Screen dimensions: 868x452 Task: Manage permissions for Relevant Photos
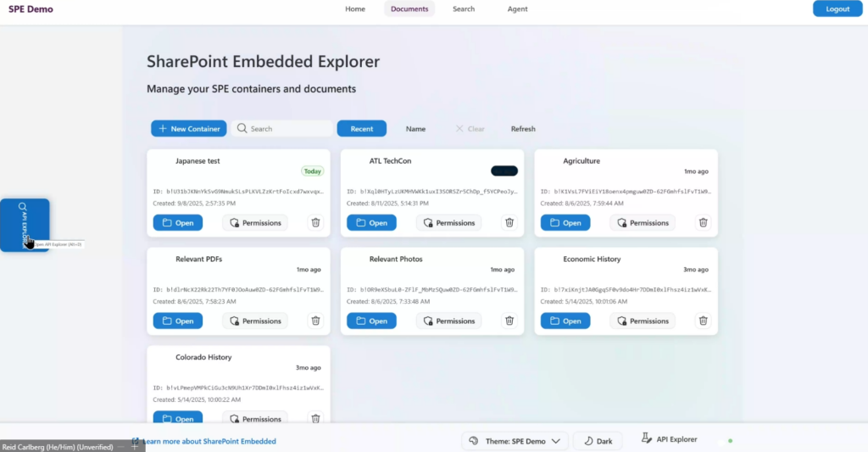point(449,321)
